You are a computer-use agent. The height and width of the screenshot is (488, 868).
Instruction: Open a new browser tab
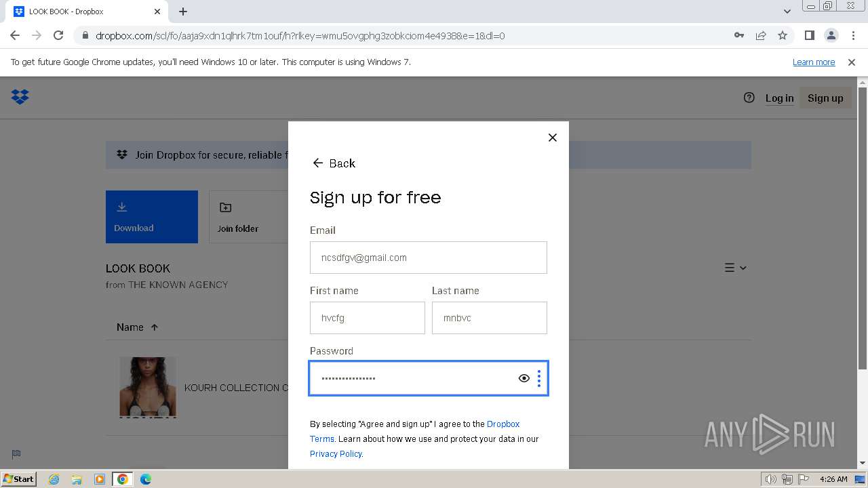pos(183,12)
